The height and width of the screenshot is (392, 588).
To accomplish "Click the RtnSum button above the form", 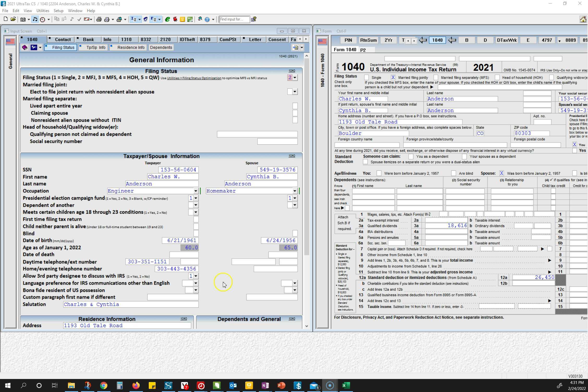I will (x=368, y=40).
